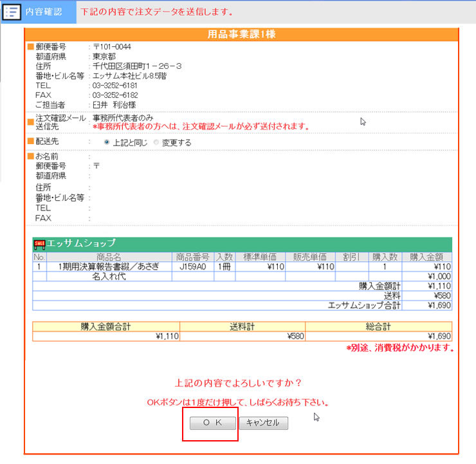Select the 上記と同じ radio button
476x464 pixels.
107,142
